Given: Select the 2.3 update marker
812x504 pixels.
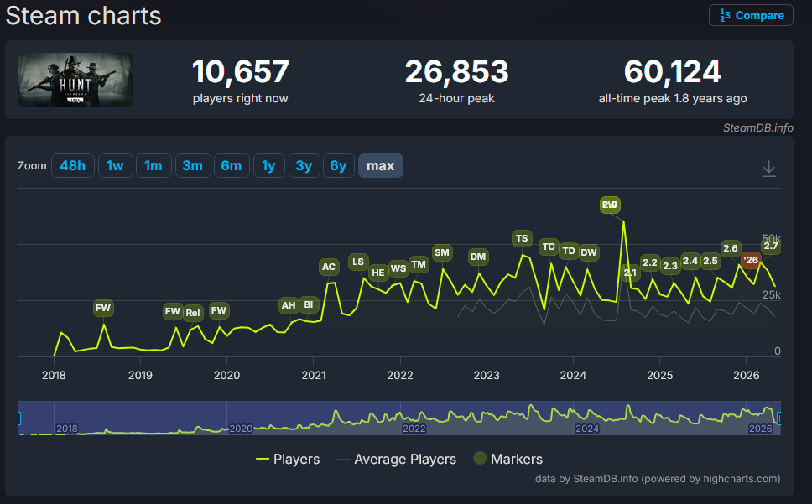Looking at the screenshot, I should pos(670,266).
